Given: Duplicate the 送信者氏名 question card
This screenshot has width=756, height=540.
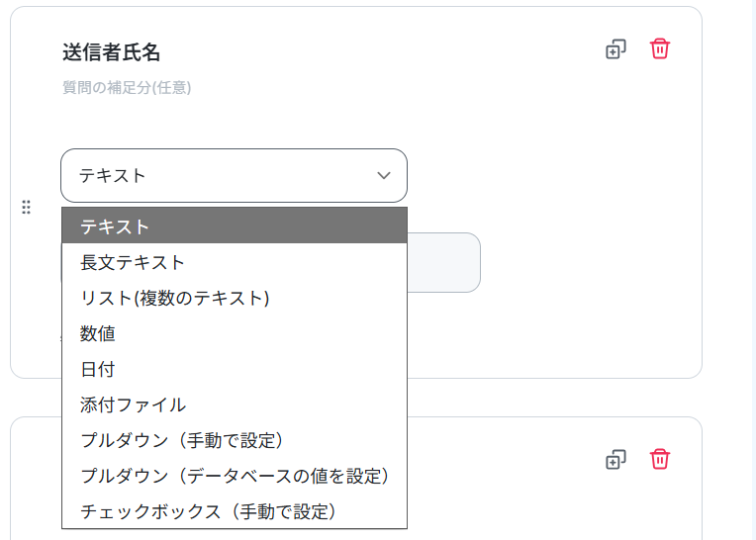Looking at the screenshot, I should click(615, 49).
